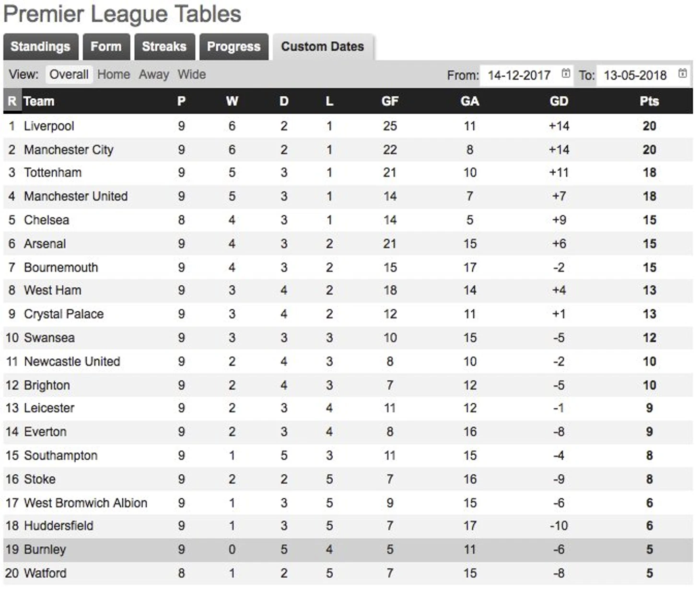
Task: Open the Manchester City team link
Action: [69, 150]
